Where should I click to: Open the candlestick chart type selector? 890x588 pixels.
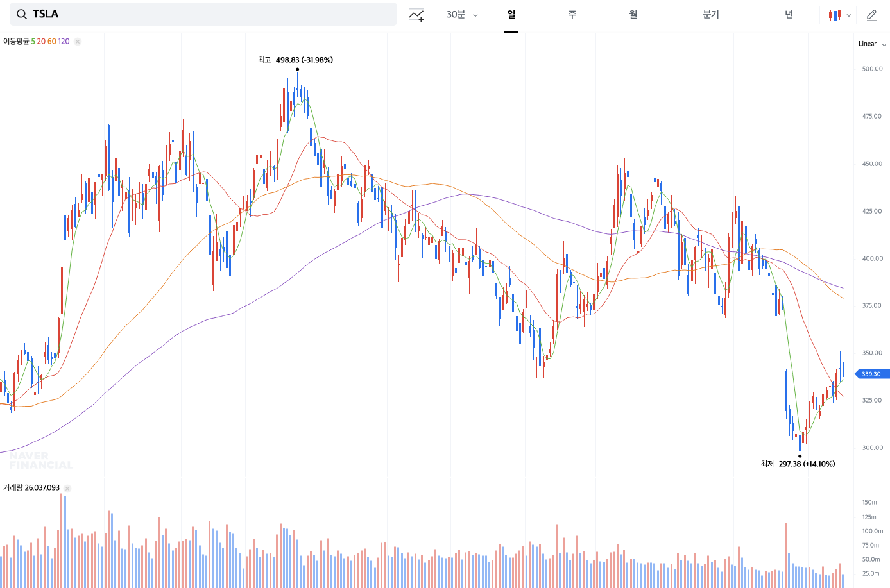(x=839, y=15)
